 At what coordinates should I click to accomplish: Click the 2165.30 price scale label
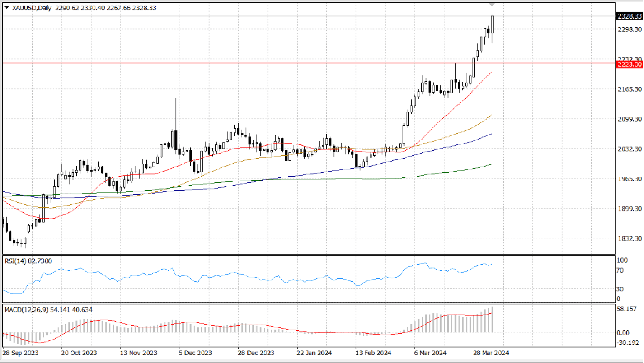(630, 89)
